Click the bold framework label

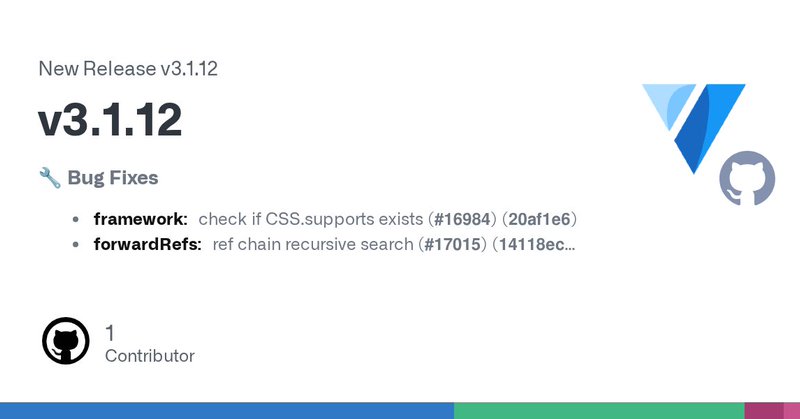coord(140,219)
